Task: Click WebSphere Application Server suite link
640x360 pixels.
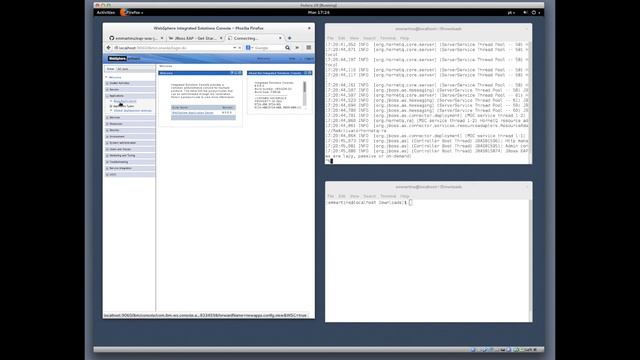Action: click(x=193, y=113)
